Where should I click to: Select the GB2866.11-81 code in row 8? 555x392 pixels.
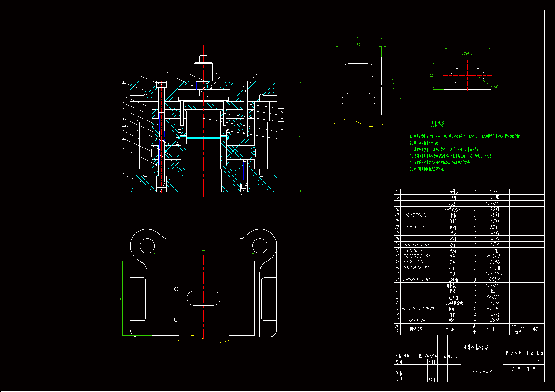pos(417,280)
